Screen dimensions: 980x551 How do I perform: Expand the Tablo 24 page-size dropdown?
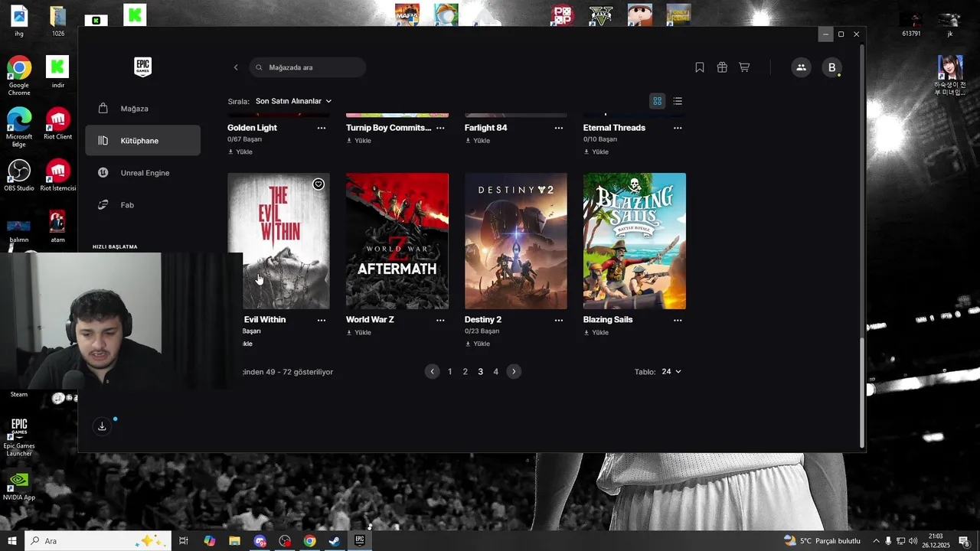tap(671, 371)
